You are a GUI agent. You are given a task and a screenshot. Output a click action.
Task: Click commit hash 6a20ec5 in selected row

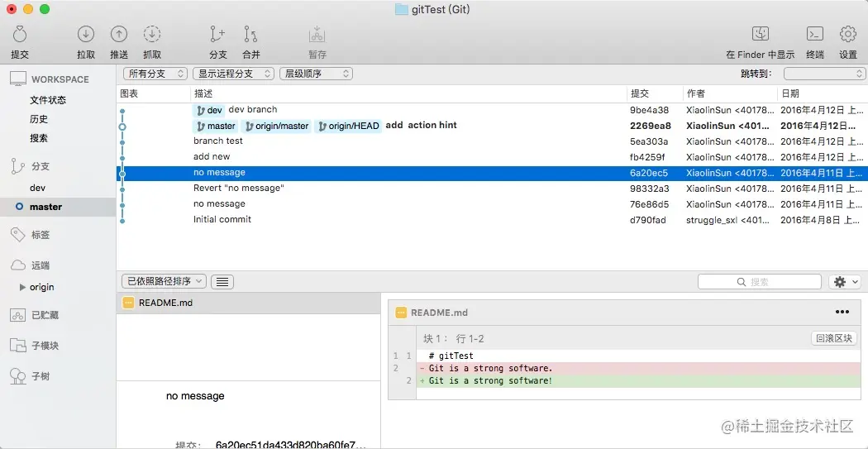click(649, 173)
